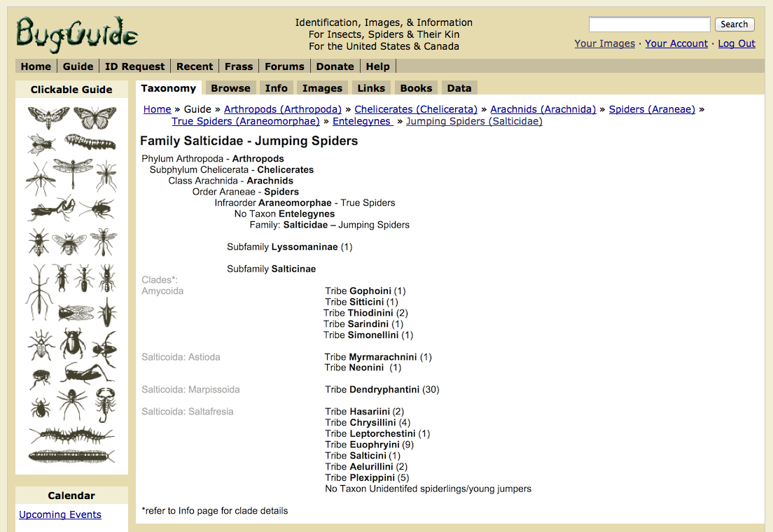This screenshot has width=773, height=532.
Task: Click the Log Out link
Action: 737,43
